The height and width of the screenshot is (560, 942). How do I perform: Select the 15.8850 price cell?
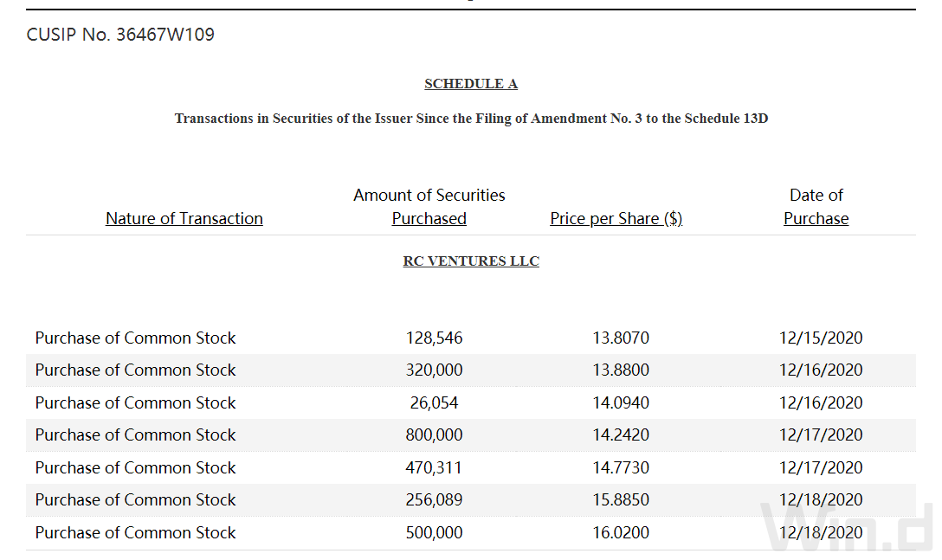621,500
